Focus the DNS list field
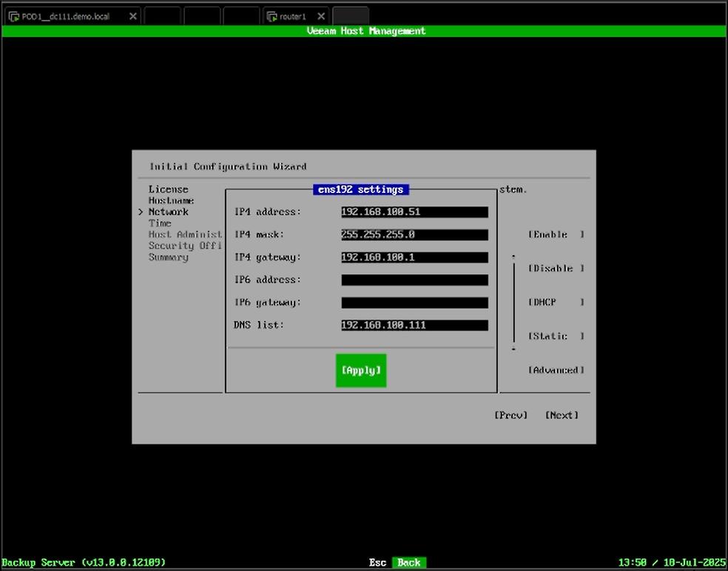 coord(414,325)
